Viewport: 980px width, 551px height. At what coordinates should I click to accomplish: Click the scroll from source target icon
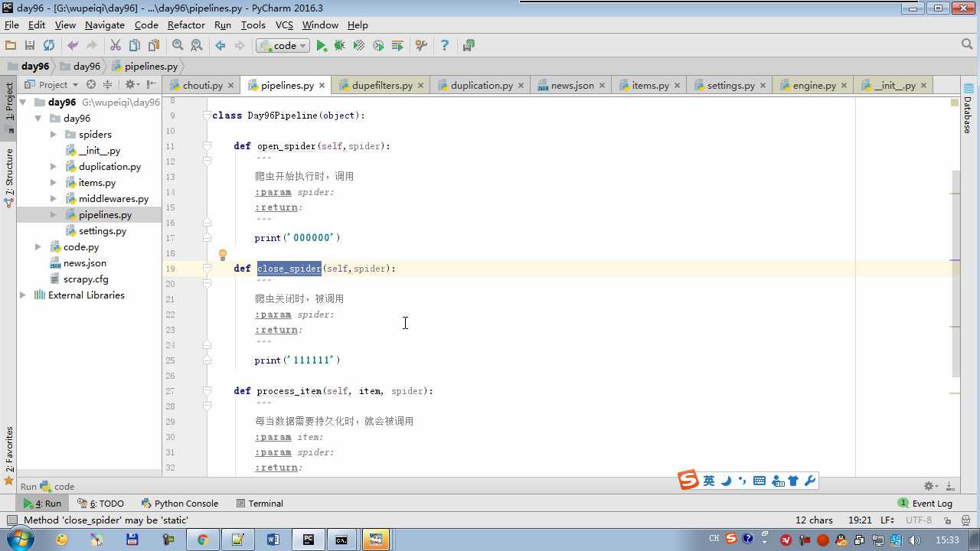coord(91,84)
